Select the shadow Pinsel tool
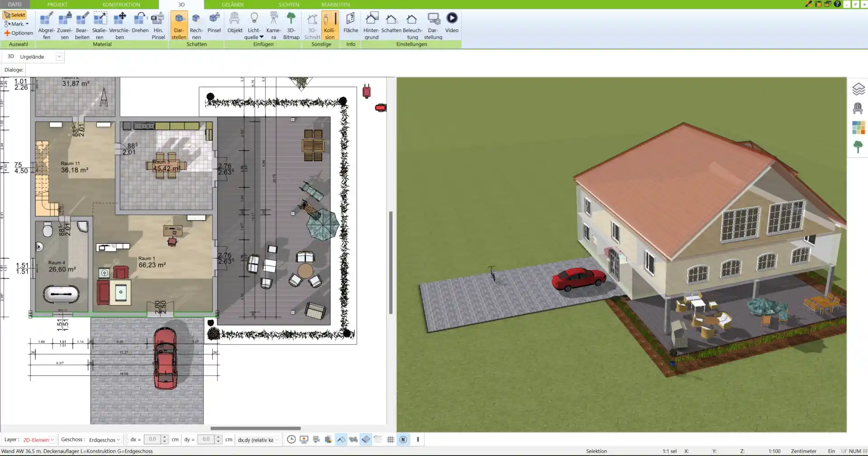The image size is (868, 456). tap(214, 23)
